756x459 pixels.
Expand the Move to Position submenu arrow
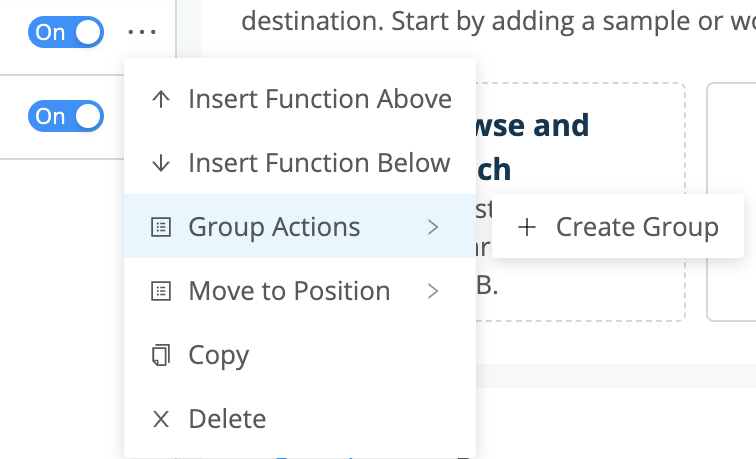[433, 291]
